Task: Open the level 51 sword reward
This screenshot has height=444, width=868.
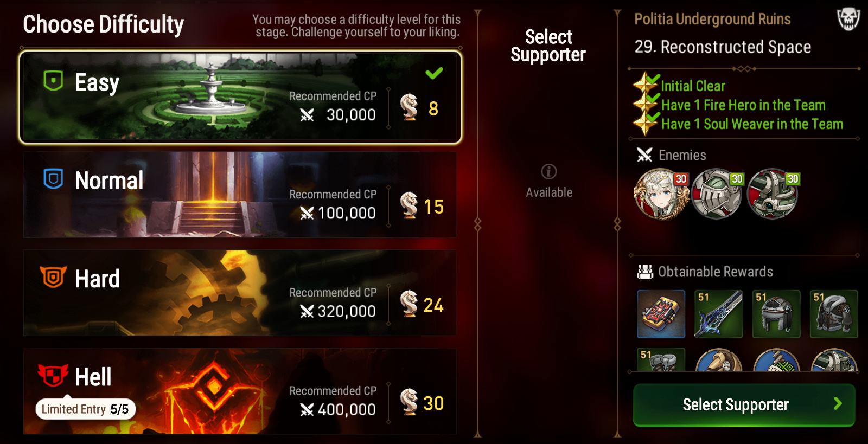Action: [x=719, y=314]
